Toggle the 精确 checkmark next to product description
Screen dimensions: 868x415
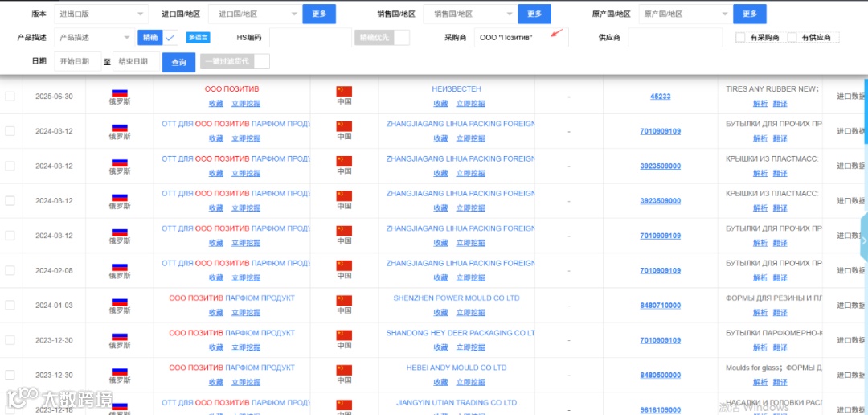point(170,38)
